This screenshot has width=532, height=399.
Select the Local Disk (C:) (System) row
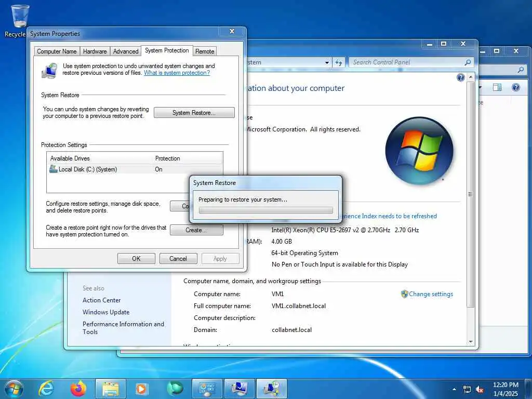[135, 169]
